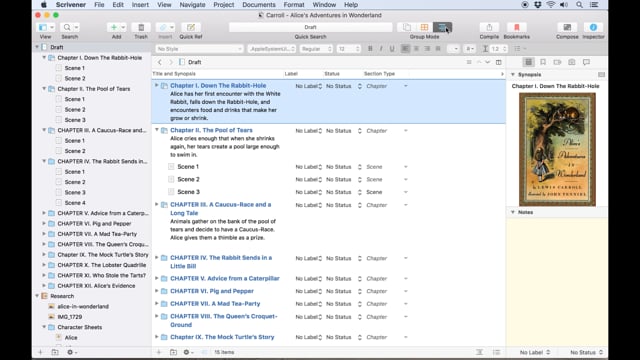
Task: Expand CHAPTER V. Advice from a Caterpillar in the binder
Action: 44,213
